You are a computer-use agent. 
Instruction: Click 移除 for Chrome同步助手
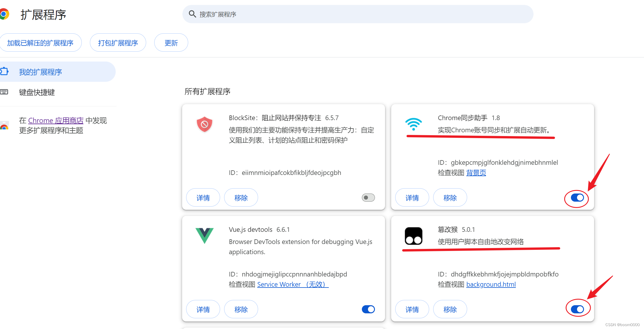(450, 198)
